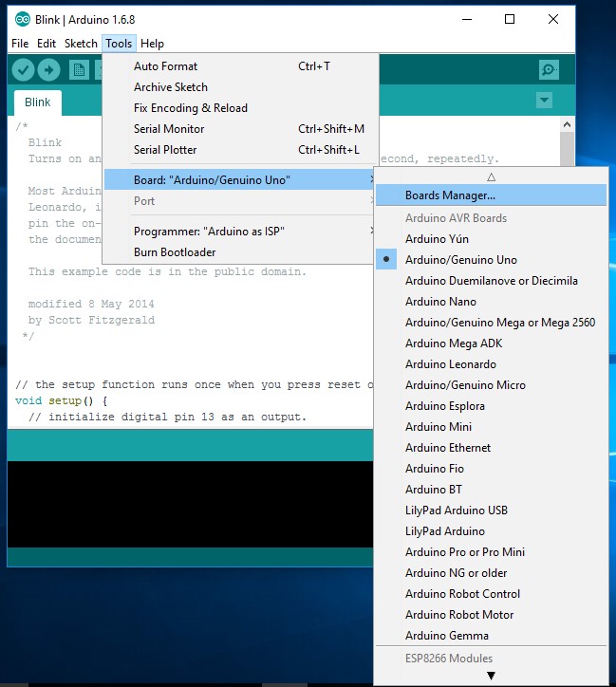Screen dimensions: 616x687
Task: Choose Archive Sketch
Action: pos(239,87)
